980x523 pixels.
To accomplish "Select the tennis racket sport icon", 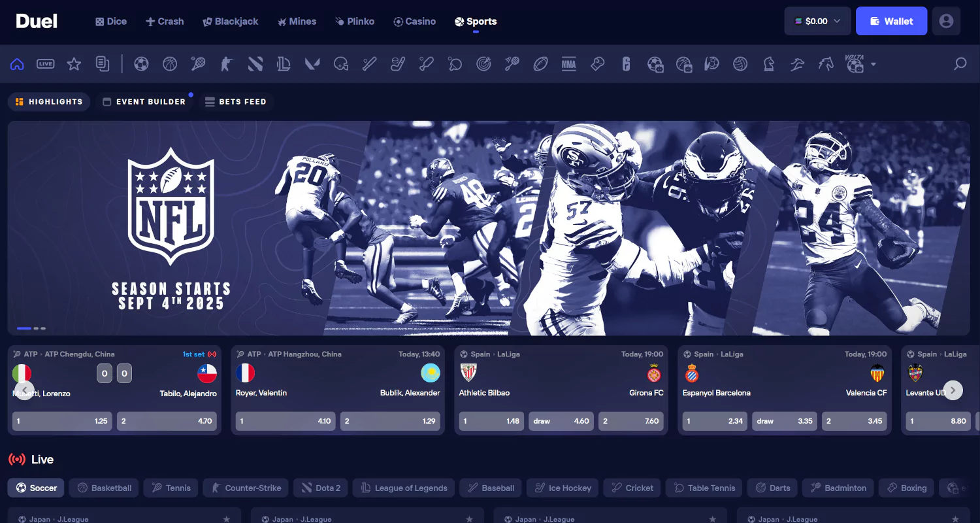I will pos(198,63).
